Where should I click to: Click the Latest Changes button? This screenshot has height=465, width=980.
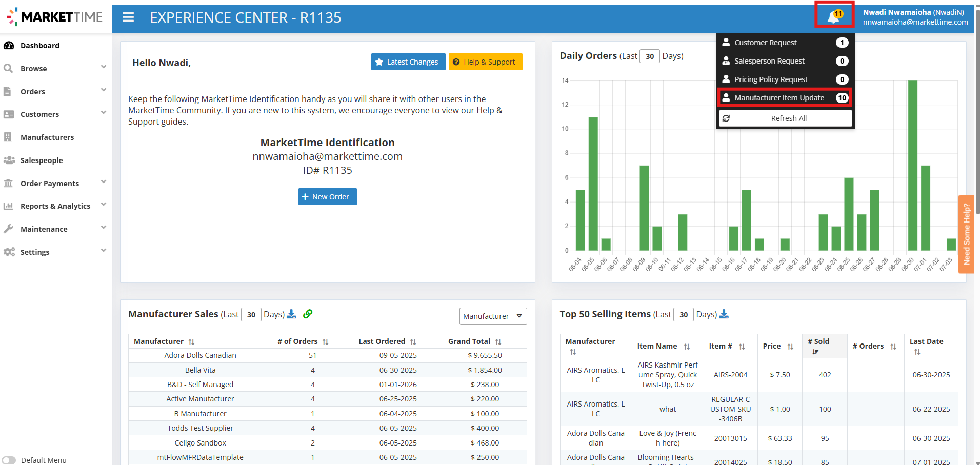[408, 62]
